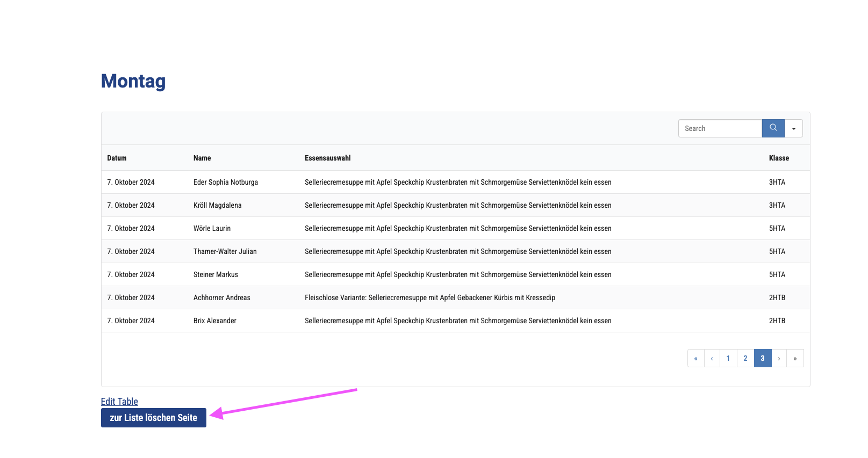Viewport: 868px width, 458px height.
Task: Open the Edit Table link
Action: (x=119, y=401)
